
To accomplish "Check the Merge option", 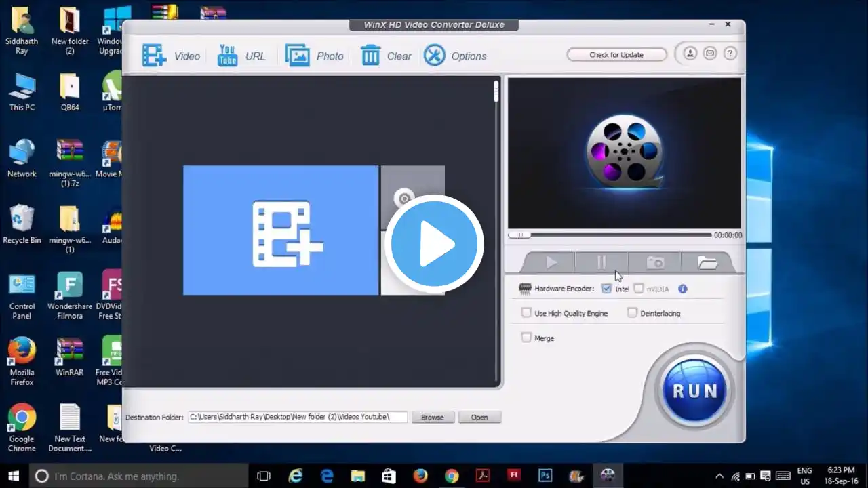I will (x=526, y=338).
